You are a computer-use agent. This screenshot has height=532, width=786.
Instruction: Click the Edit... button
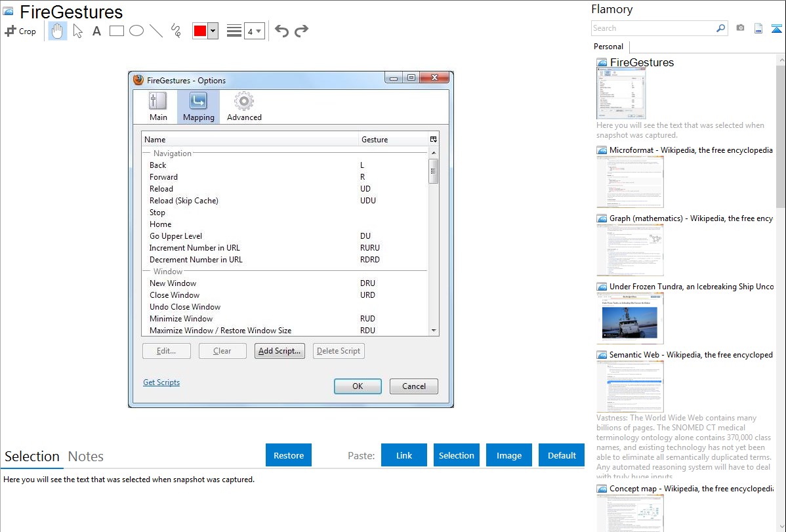pyautogui.click(x=167, y=351)
